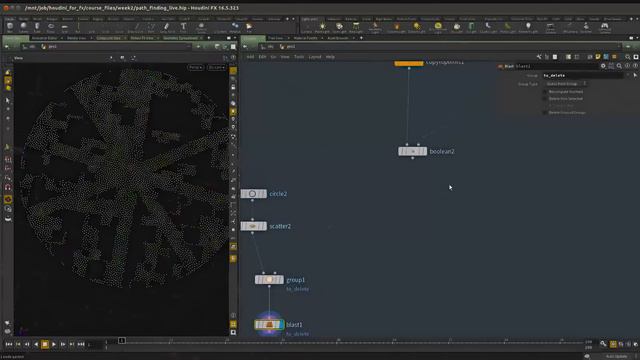Add a Distant Light from shelf

[417, 27]
